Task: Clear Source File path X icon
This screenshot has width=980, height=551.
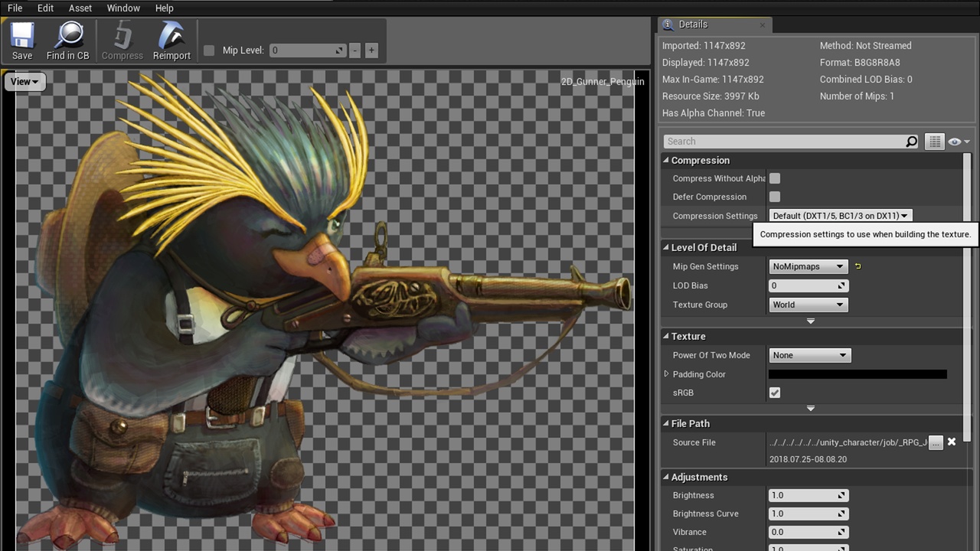Action: 952,442
